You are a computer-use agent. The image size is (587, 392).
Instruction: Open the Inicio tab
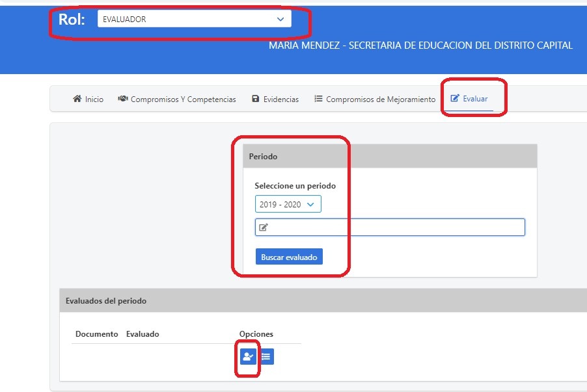pos(88,99)
